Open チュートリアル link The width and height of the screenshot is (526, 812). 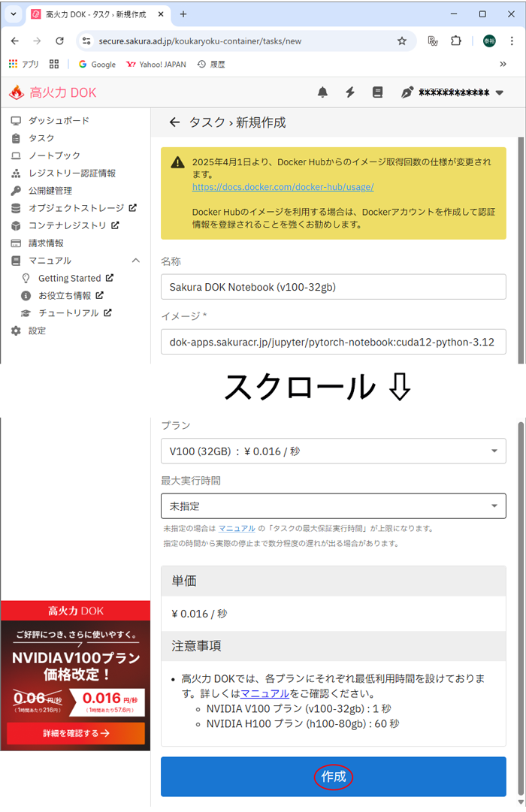(74, 313)
